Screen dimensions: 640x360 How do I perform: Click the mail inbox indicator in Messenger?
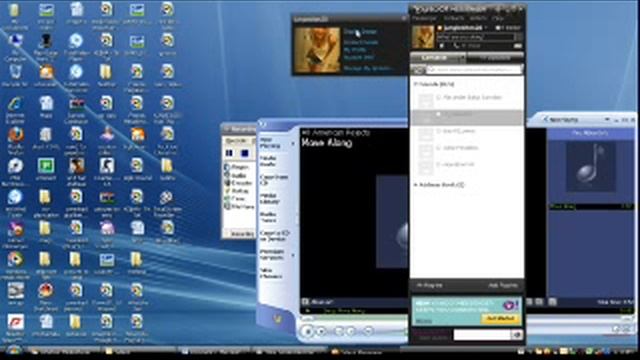(508, 28)
